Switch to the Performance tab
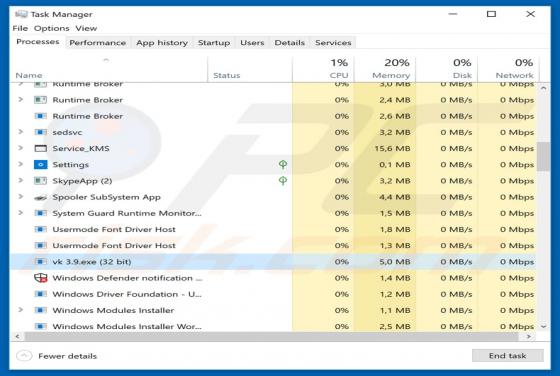This screenshot has width=560, height=376. (98, 42)
